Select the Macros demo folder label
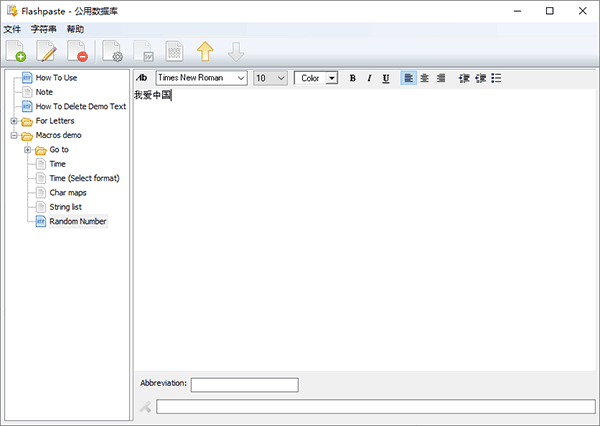The height and width of the screenshot is (426, 600). [x=58, y=135]
